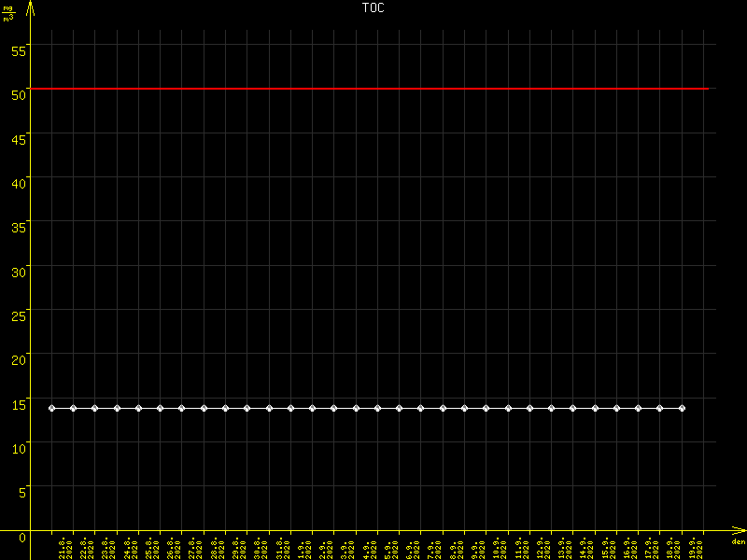Select the last white data point on the line
This screenshot has width=747, height=560.
(x=682, y=408)
